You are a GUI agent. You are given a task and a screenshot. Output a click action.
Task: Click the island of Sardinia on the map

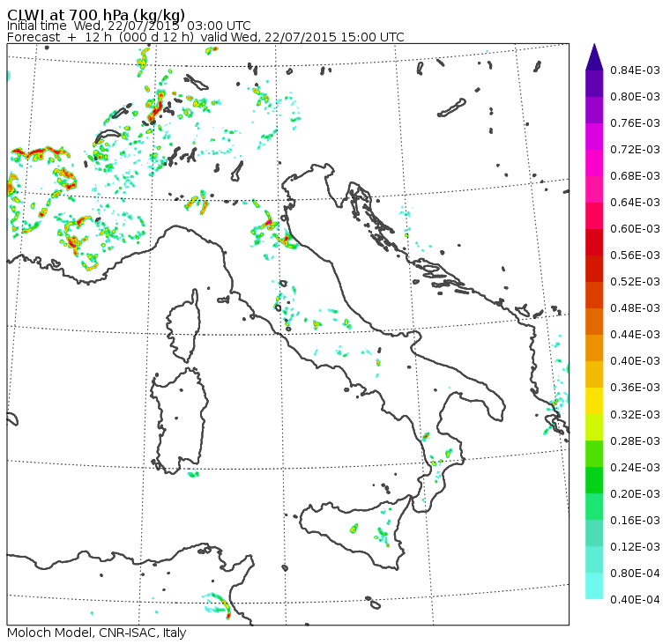180,420
